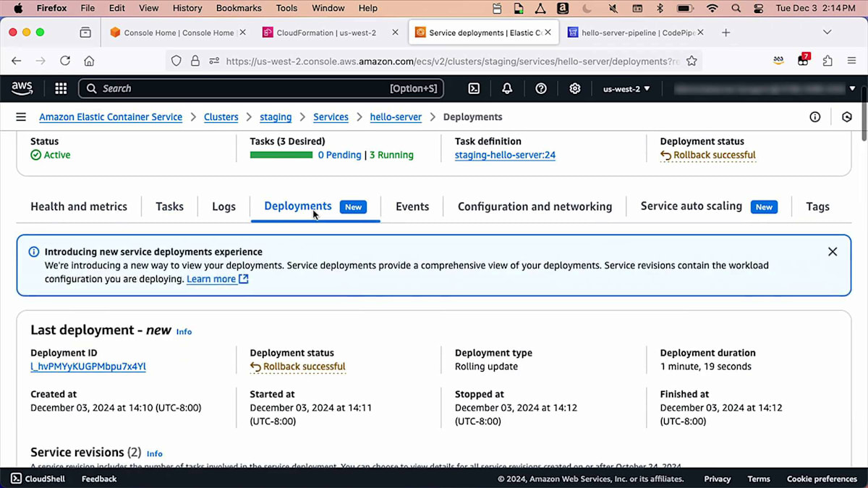The image size is (868, 488).
Task: Open task definition staging-hello-server:24
Action: (x=505, y=155)
